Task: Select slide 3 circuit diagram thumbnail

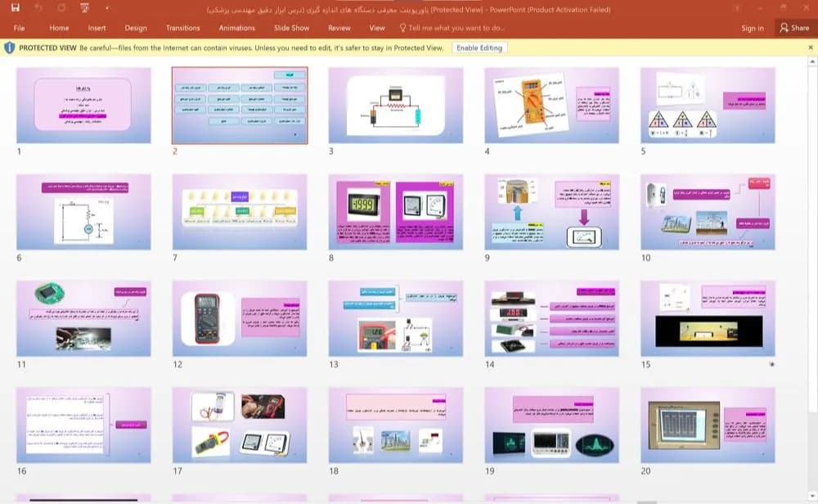Action: pos(395,105)
